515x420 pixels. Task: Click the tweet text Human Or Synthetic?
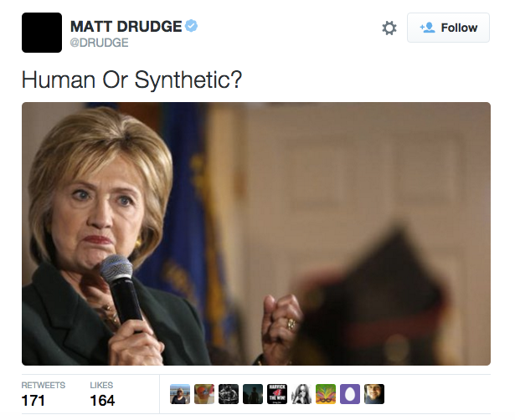coord(131,79)
